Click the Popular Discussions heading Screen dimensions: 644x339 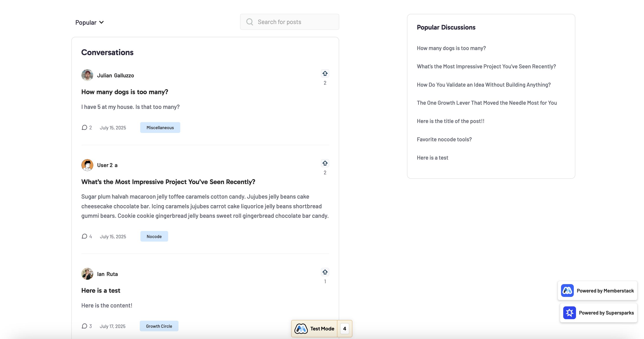446,27
